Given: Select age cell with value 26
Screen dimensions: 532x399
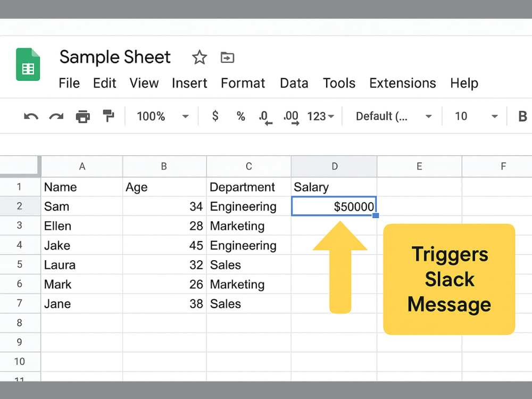Looking at the screenshot, I should (x=164, y=284).
